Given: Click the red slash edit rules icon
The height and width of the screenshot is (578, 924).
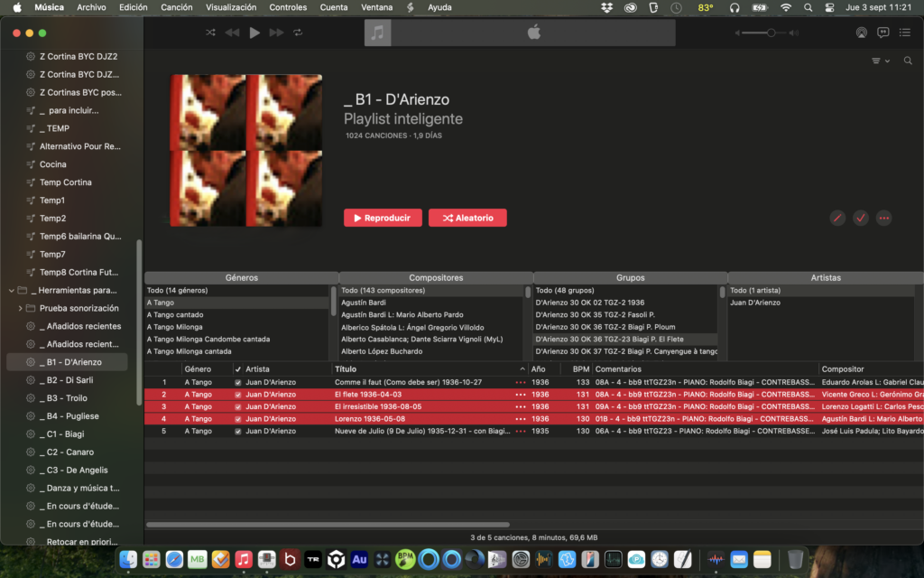Looking at the screenshot, I should pyautogui.click(x=837, y=218).
